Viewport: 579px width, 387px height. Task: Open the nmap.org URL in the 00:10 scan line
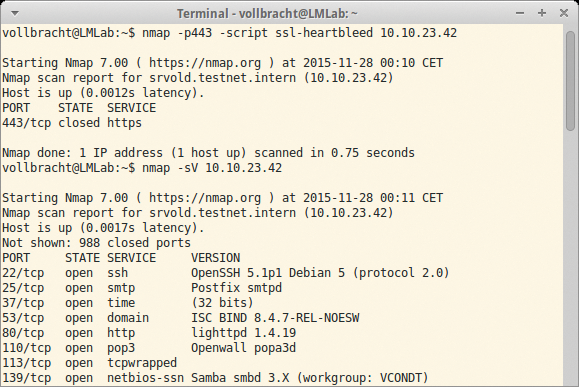(205, 63)
